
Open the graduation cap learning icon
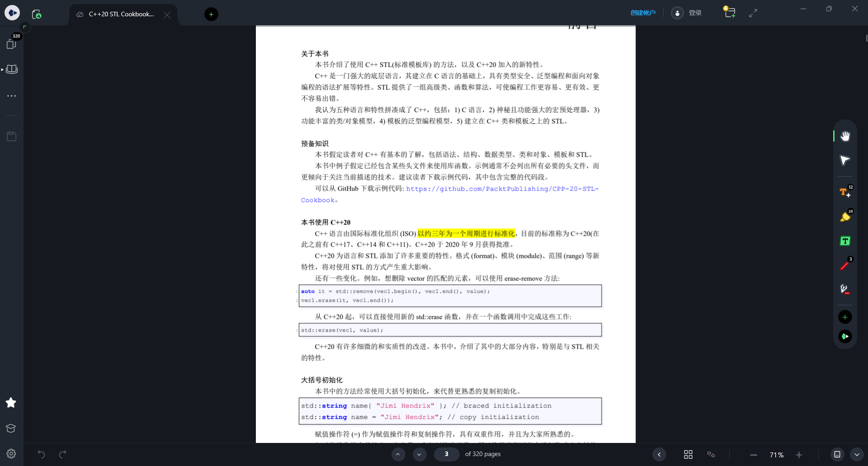11,428
